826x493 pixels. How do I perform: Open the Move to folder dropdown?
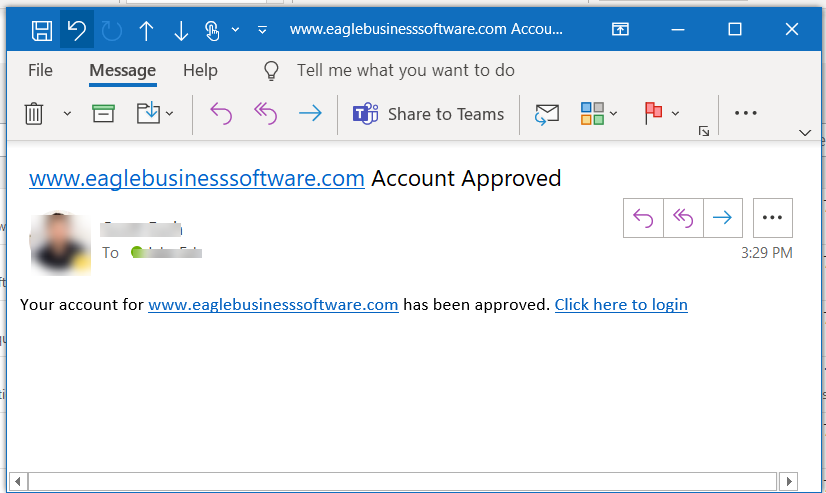tap(169, 114)
